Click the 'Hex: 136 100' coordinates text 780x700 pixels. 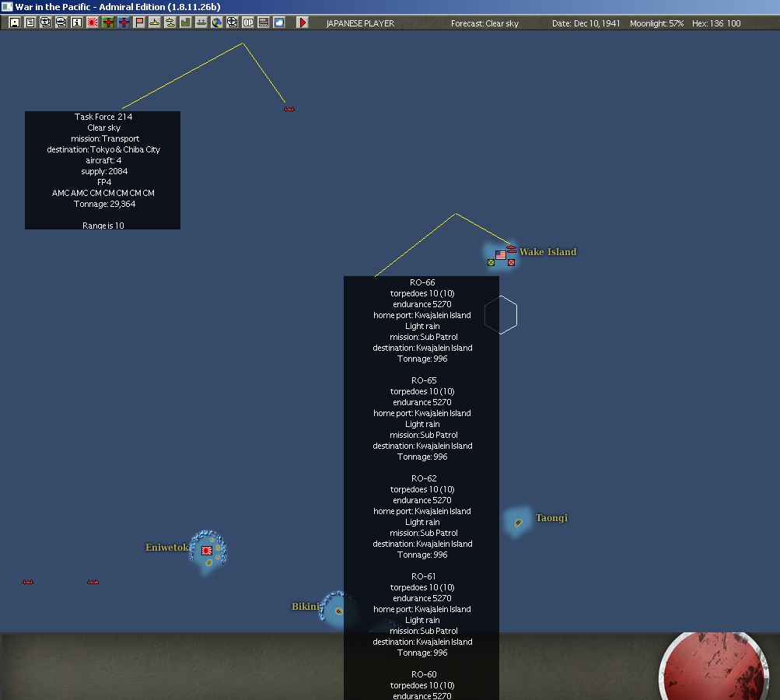pos(716,23)
